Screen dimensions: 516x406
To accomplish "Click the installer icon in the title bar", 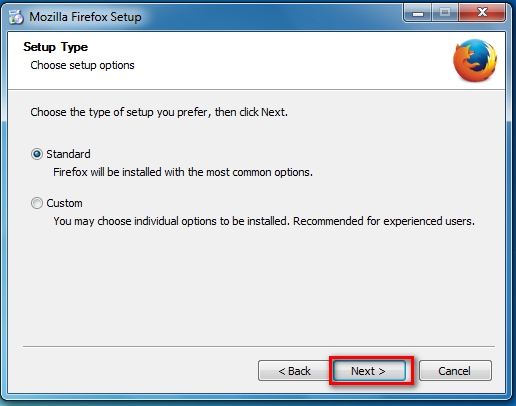I will click(16, 17).
